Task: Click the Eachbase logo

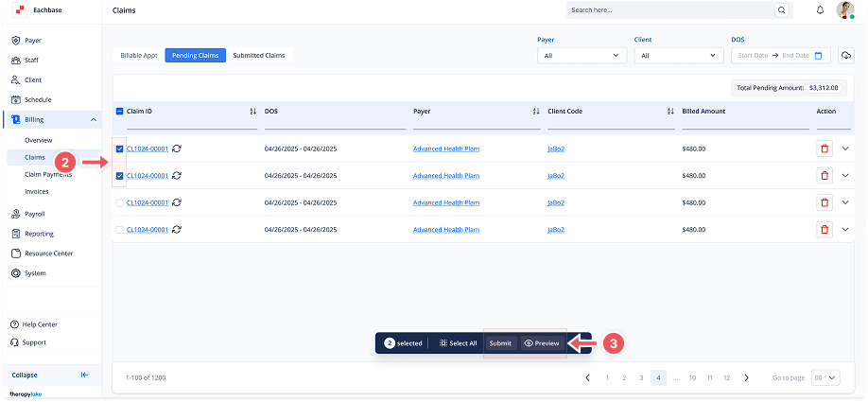Action: click(x=20, y=10)
